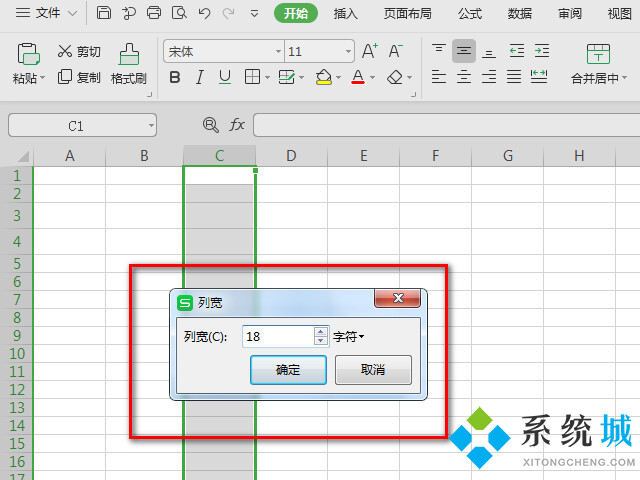Copy selection with the 复制 button
The width and height of the screenshot is (640, 480).
tap(79, 77)
